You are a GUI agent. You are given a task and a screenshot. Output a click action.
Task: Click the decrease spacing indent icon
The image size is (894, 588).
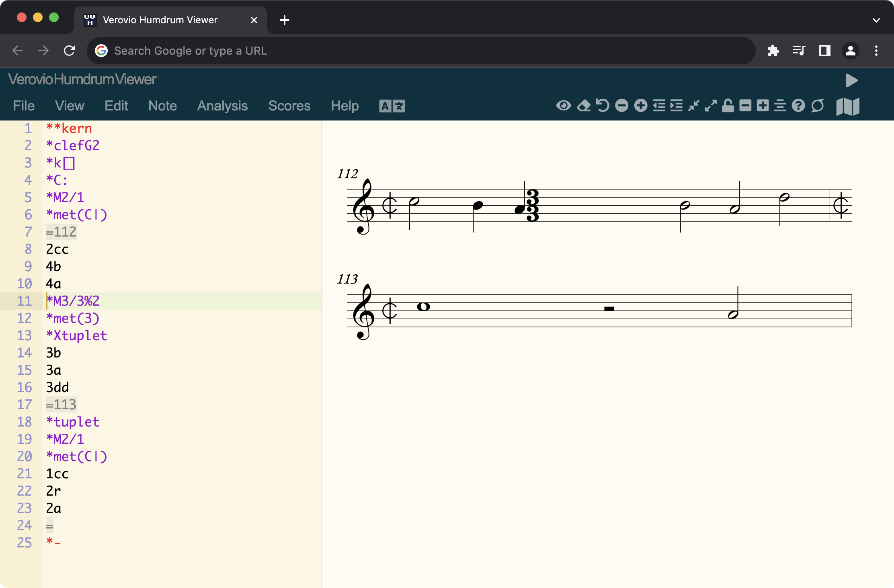point(659,106)
